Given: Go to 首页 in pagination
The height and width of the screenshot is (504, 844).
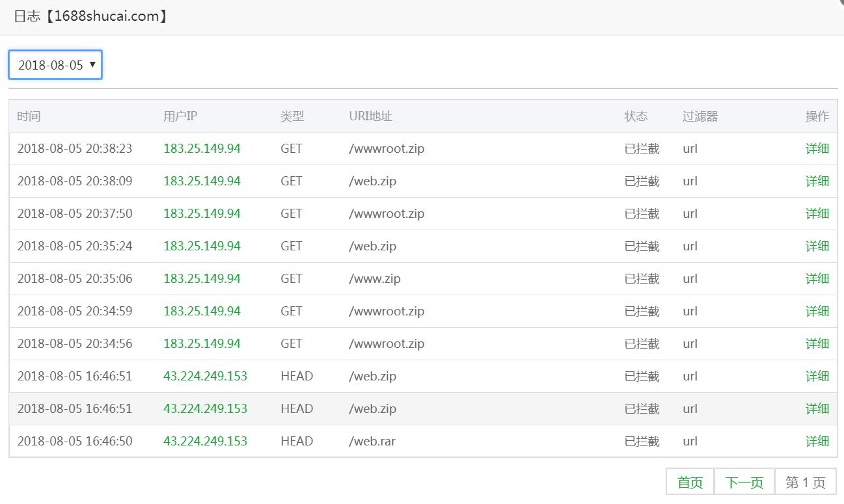Looking at the screenshot, I should pos(690,482).
